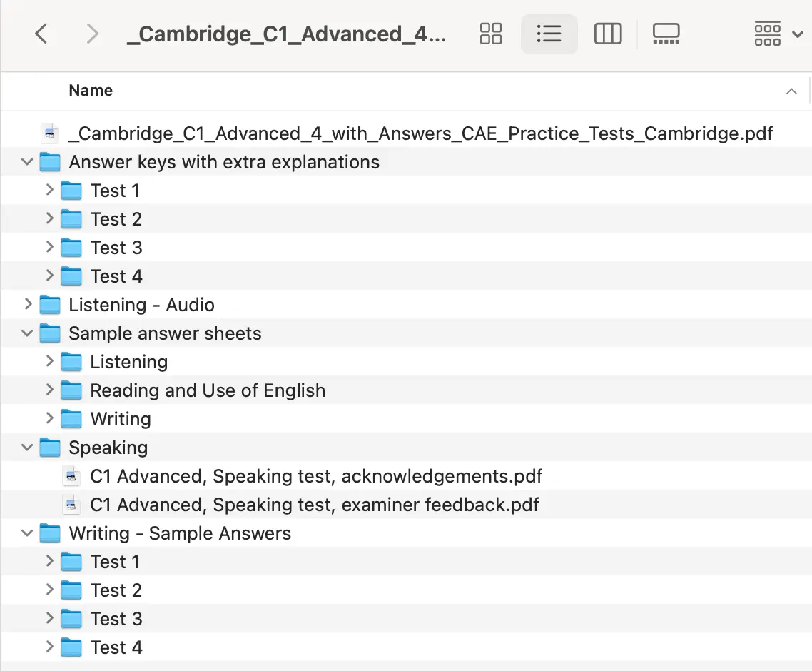Screen dimensions: 812x671
Task: Select the Speaking folder icon
Action: click(50, 447)
